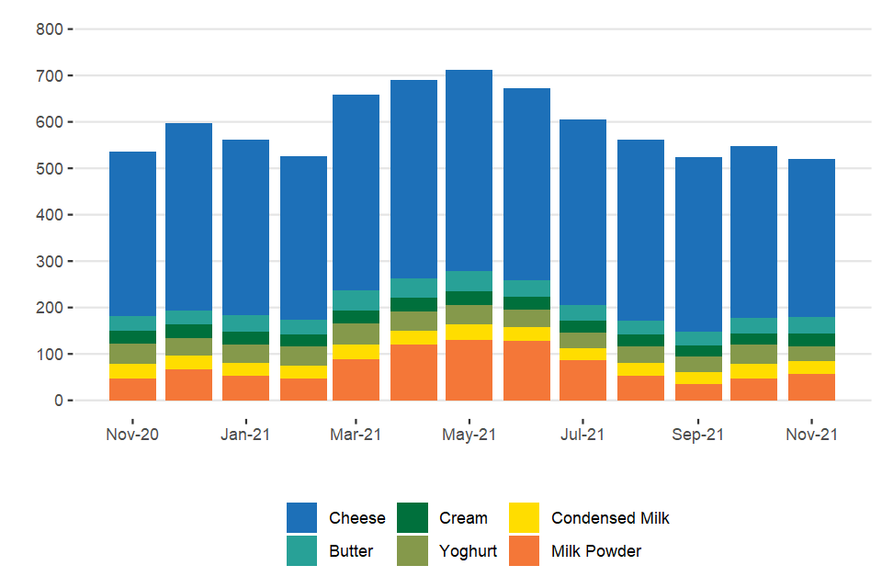Screen dimensions: 882x588
Task: Click the orange Milk Powder legend swatch
Action: click(524, 551)
